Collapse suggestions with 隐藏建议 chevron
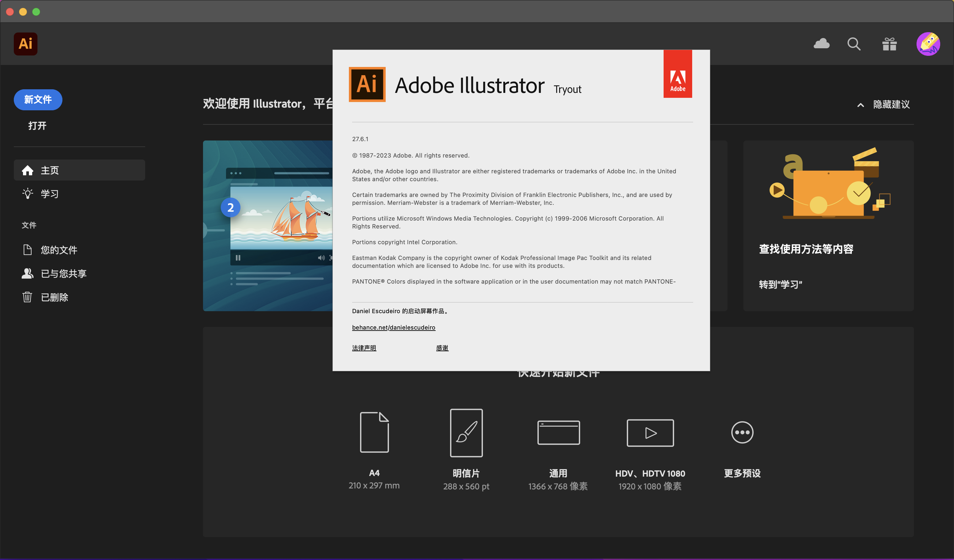The width and height of the screenshot is (954, 560). click(x=860, y=105)
